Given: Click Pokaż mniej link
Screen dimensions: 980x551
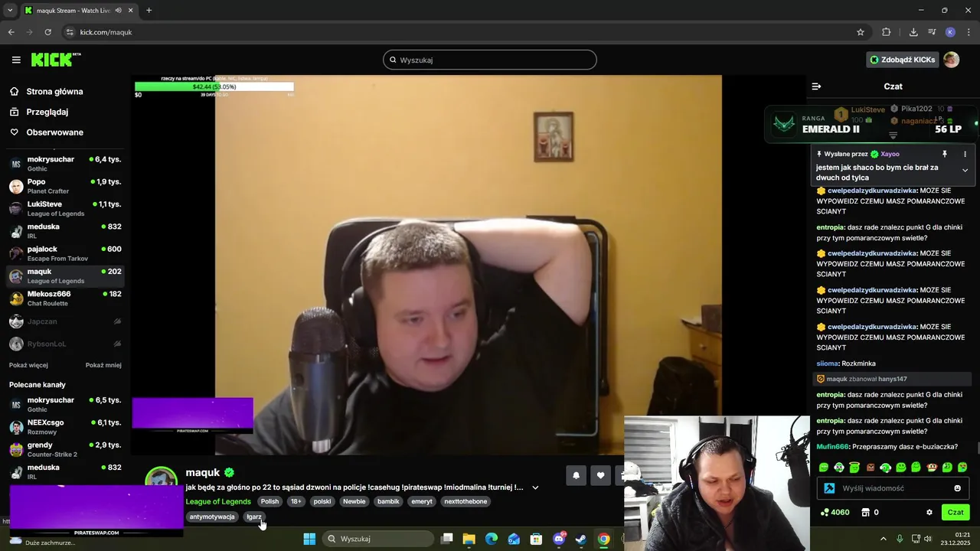Looking at the screenshot, I should 103,365.
